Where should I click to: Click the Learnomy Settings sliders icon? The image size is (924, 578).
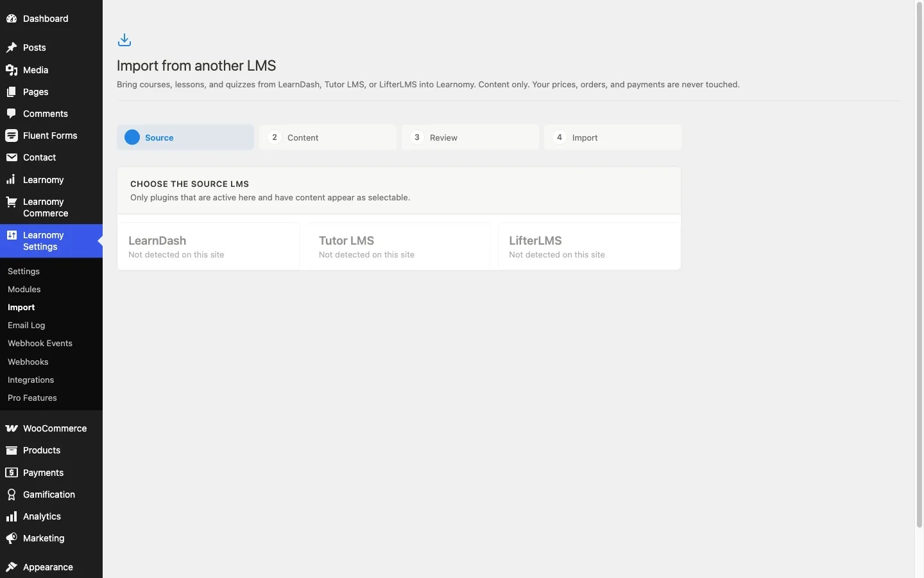coord(12,235)
